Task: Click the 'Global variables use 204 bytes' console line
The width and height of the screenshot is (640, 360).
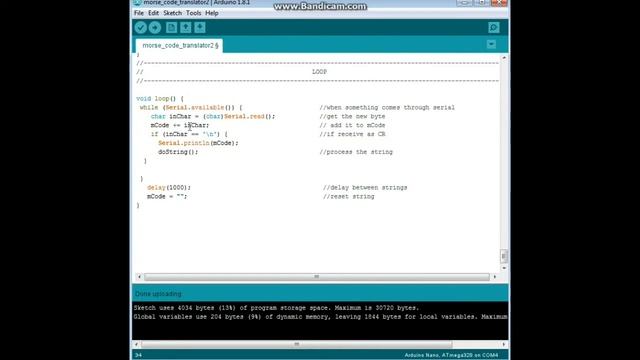Action: (x=320, y=317)
